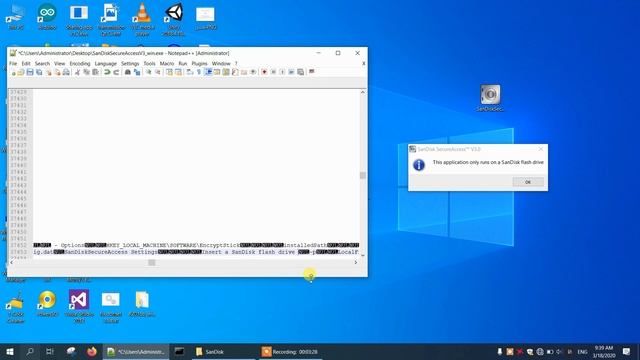Click the horizontal scroll left arrow
The image size is (640, 360).
pyautogui.click(x=11, y=262)
